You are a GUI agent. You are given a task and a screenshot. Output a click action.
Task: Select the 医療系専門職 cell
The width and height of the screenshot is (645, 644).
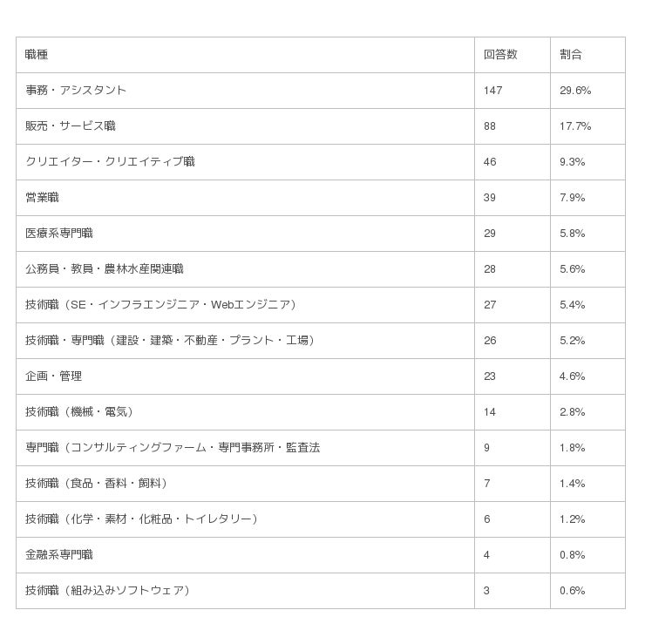click(59, 234)
